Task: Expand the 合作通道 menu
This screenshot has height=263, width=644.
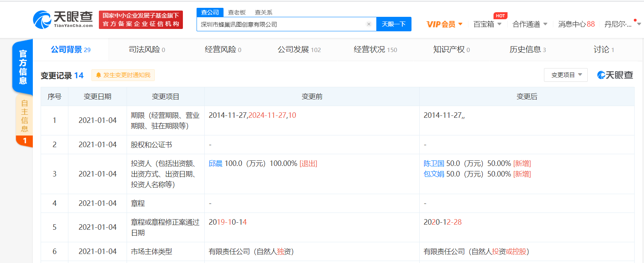Action: pos(530,24)
